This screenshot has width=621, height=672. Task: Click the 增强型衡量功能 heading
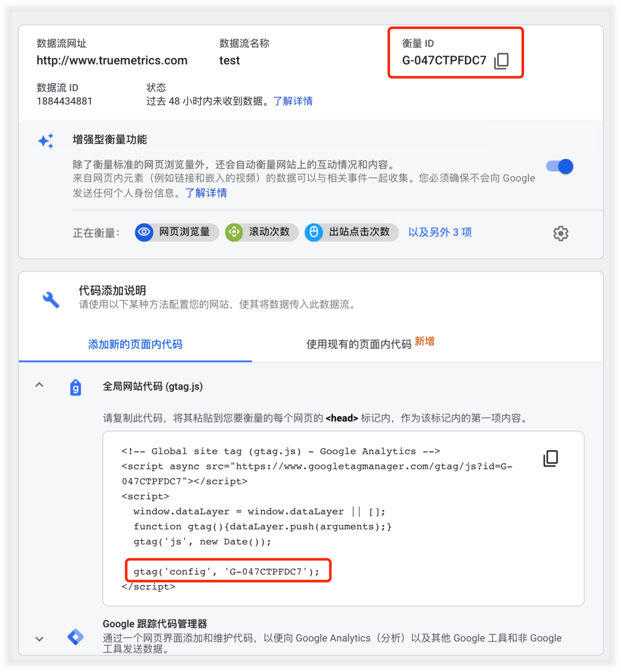point(110,139)
